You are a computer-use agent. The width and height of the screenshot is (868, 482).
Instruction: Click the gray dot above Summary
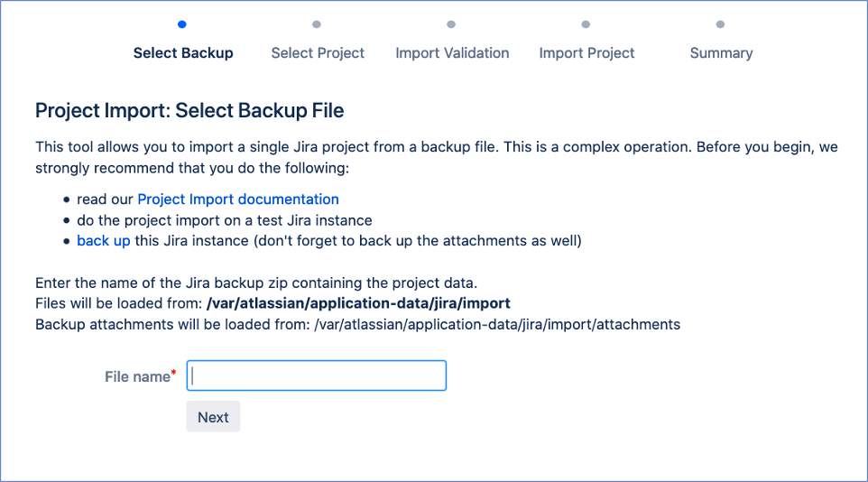tap(720, 24)
